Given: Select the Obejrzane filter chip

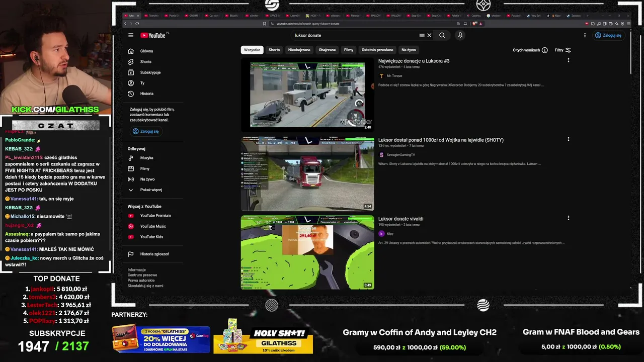Looking at the screenshot, I should pyautogui.click(x=327, y=50).
